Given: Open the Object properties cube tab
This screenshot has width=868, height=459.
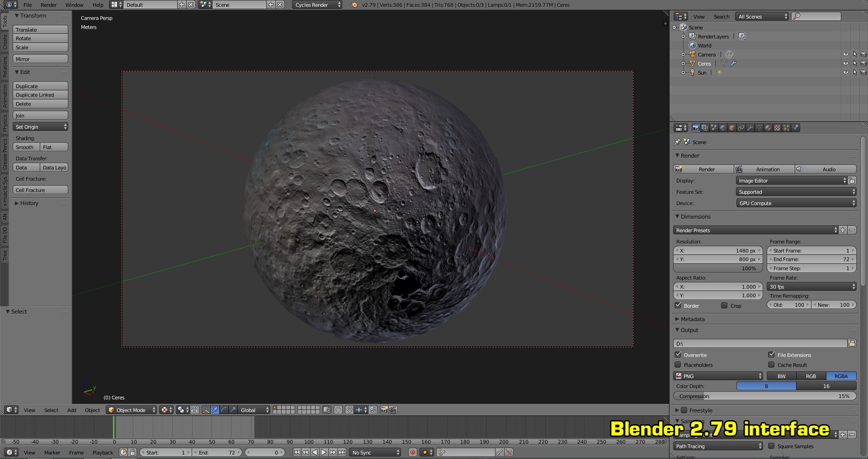Looking at the screenshot, I should [x=732, y=128].
